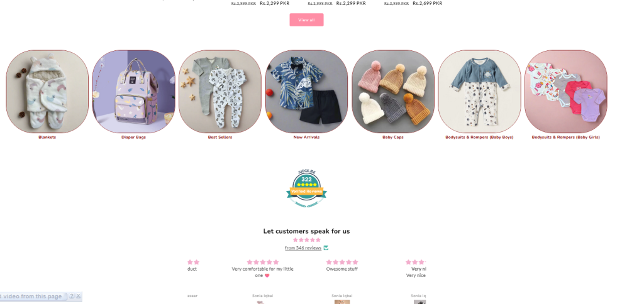Screen dimensions: 644x304
Task: Open the New Arrivals category image
Action: (x=306, y=92)
